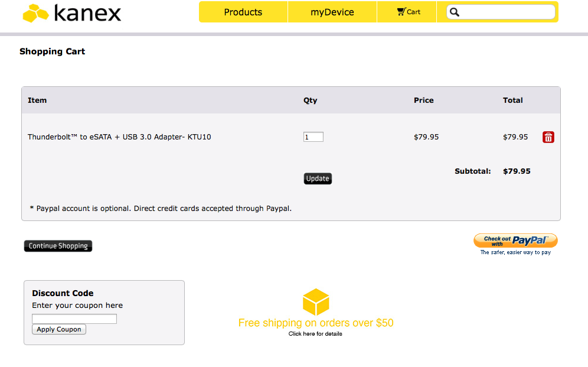This screenshot has height=367, width=588.
Task: Click the Kanex yellow hexagon logo icon
Action: [x=35, y=14]
